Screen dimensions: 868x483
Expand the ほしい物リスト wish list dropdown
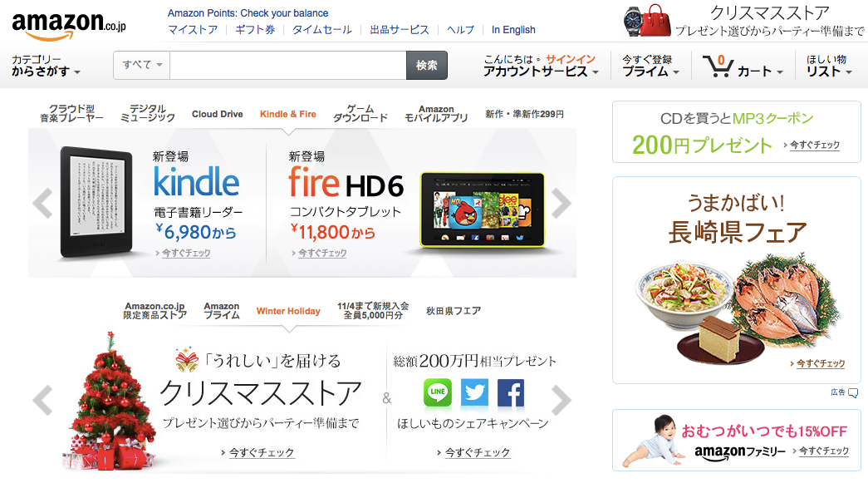click(x=828, y=66)
